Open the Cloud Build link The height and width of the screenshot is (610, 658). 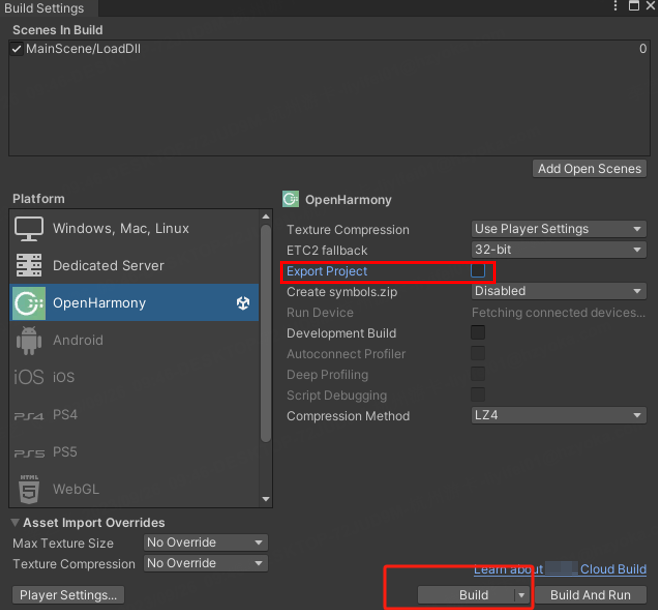point(613,569)
